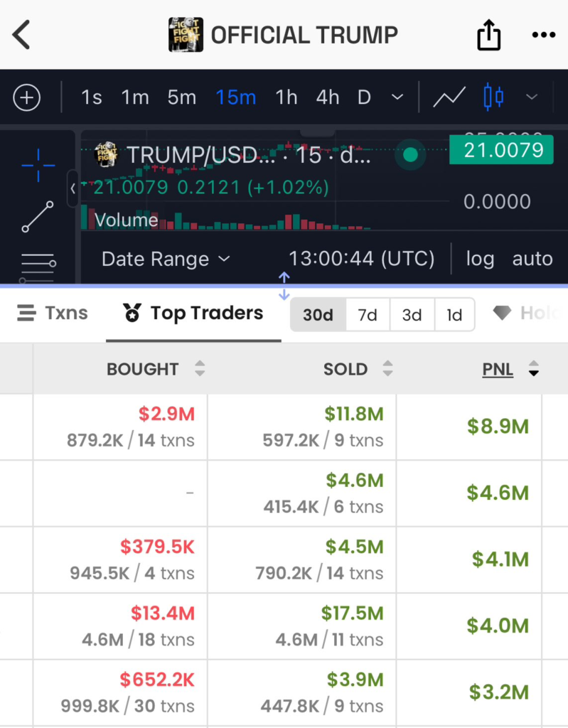Select the 5m chart interval
Viewport: 568px width, 728px height.
pos(181,97)
